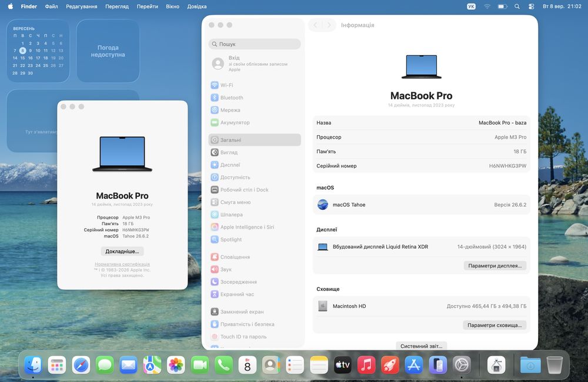Click macOS Tahoe version row
Image resolution: width=588 pixels, height=382 pixels.
click(422, 205)
